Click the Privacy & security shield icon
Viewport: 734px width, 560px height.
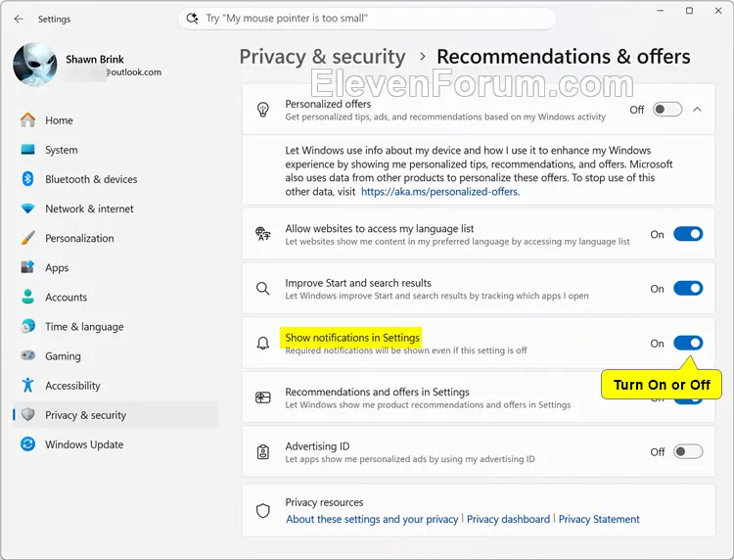coord(28,414)
